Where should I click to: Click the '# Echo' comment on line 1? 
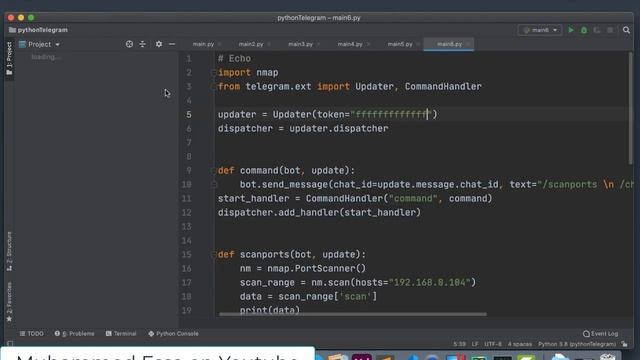(x=234, y=59)
